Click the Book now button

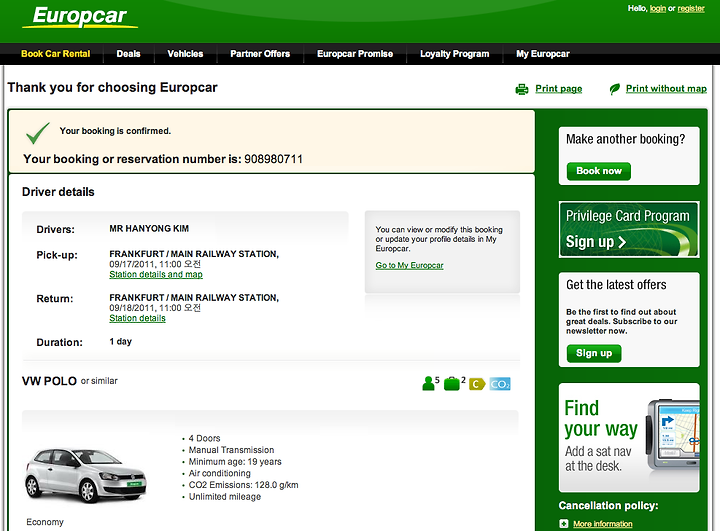pyautogui.click(x=598, y=171)
